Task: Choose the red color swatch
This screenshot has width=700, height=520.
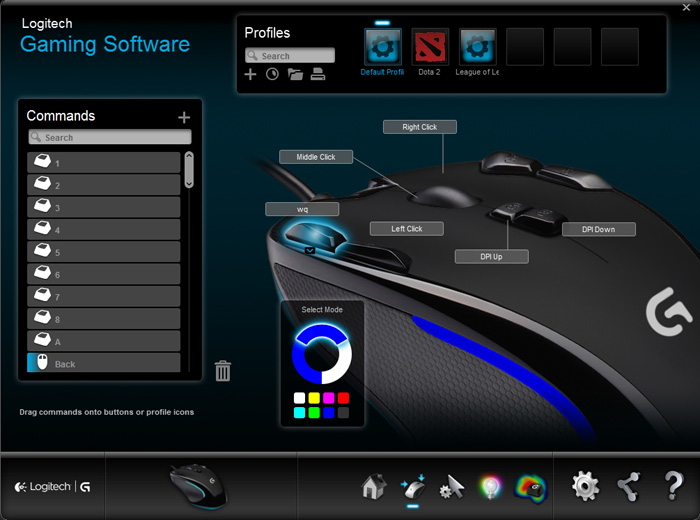Action: [x=343, y=398]
